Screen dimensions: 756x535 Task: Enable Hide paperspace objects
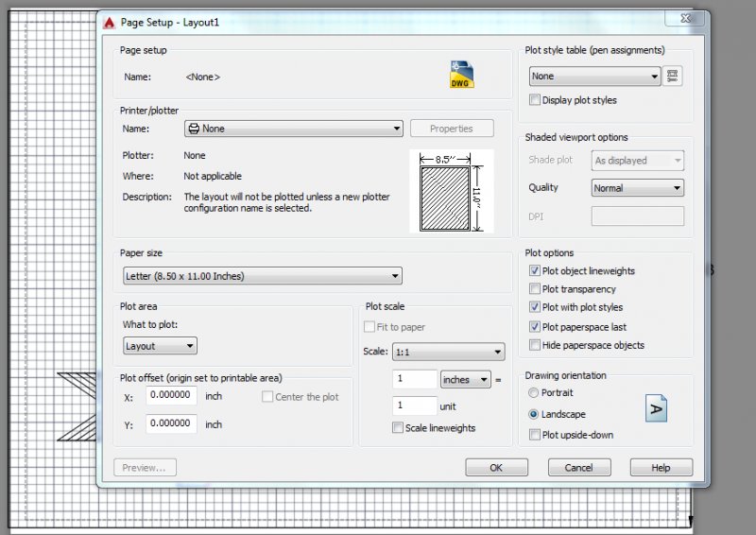[x=534, y=345]
